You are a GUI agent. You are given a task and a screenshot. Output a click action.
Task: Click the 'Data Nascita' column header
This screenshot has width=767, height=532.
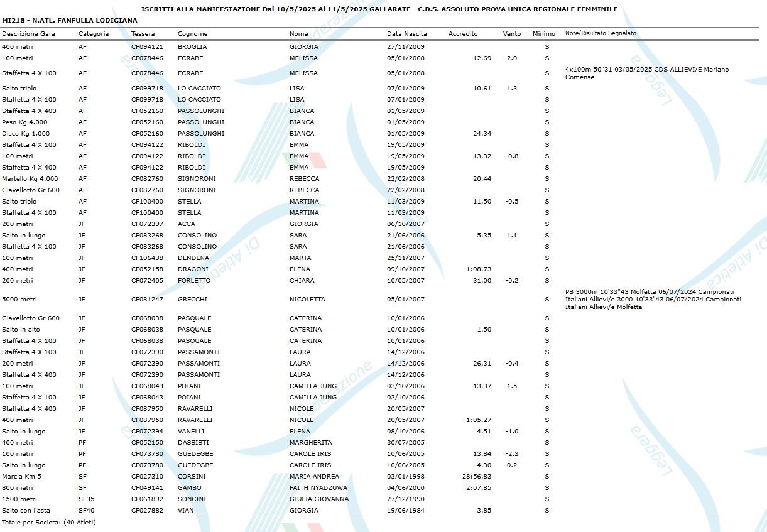pyautogui.click(x=407, y=34)
